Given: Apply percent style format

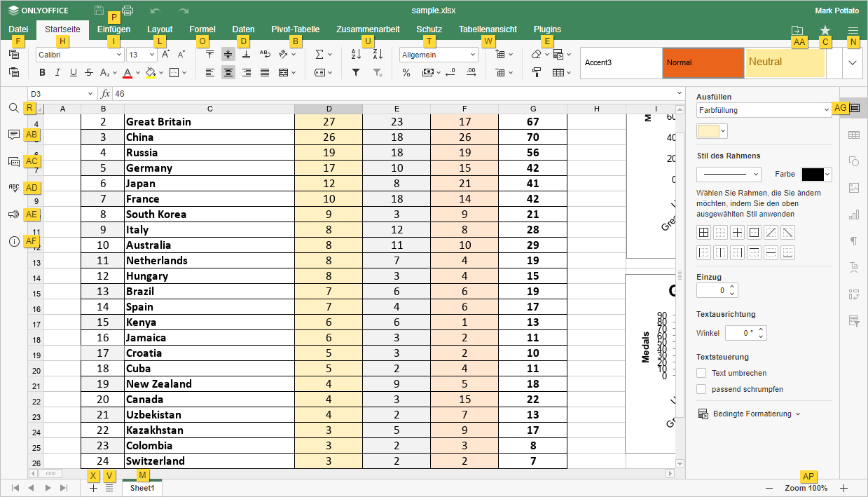Looking at the screenshot, I should (406, 72).
